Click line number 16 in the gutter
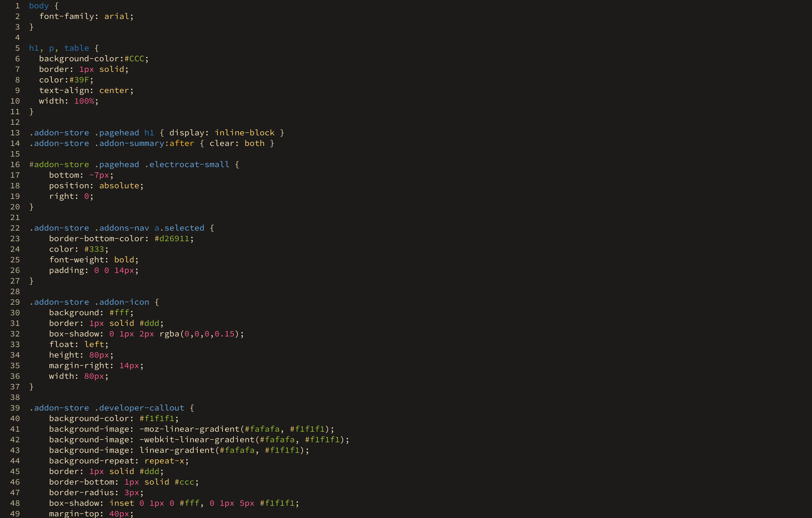812x518 pixels. [15, 165]
